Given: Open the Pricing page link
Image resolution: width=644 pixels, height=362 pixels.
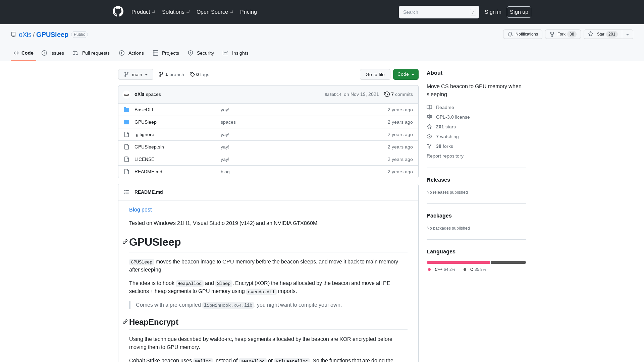Looking at the screenshot, I should [x=249, y=12].
